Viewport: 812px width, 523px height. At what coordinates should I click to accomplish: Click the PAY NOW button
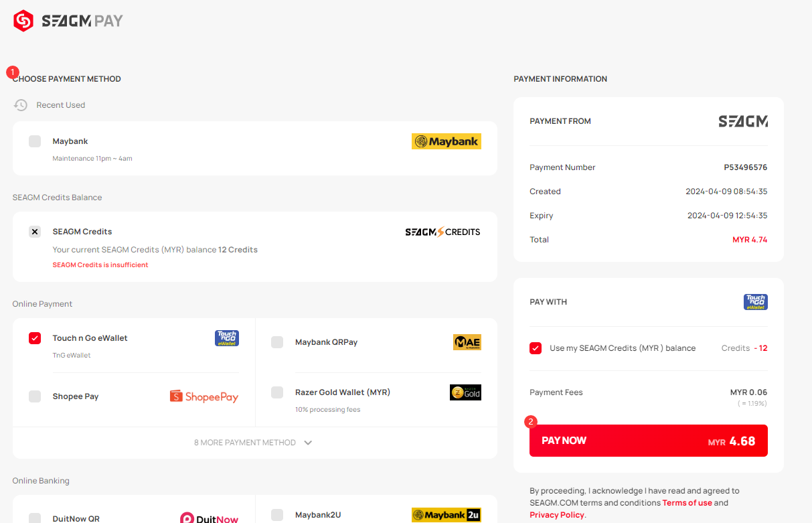(649, 441)
